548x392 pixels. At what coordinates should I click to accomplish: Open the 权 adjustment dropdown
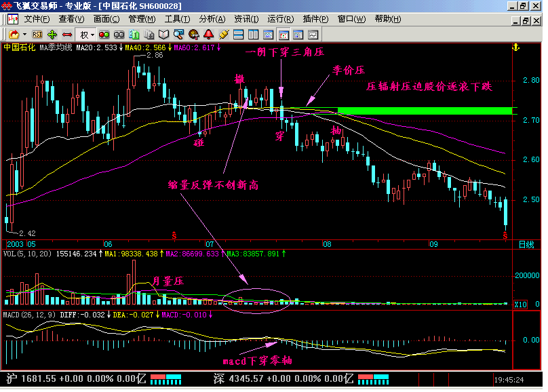[x=87, y=35]
